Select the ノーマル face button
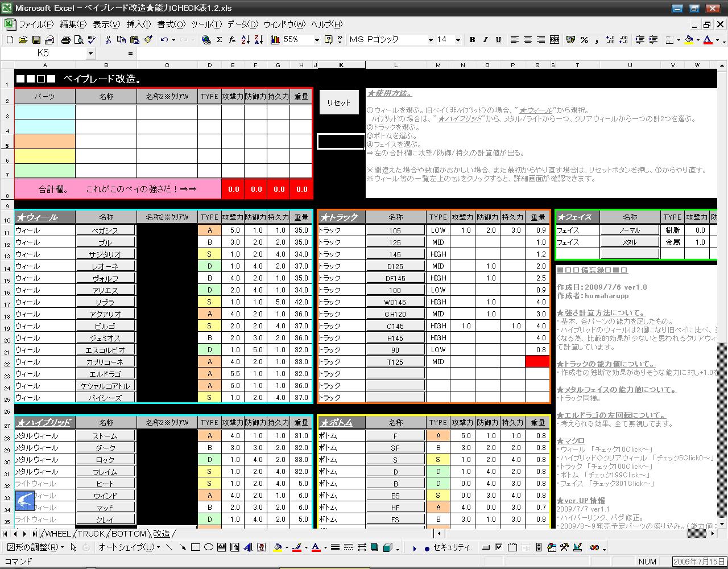 click(x=630, y=230)
